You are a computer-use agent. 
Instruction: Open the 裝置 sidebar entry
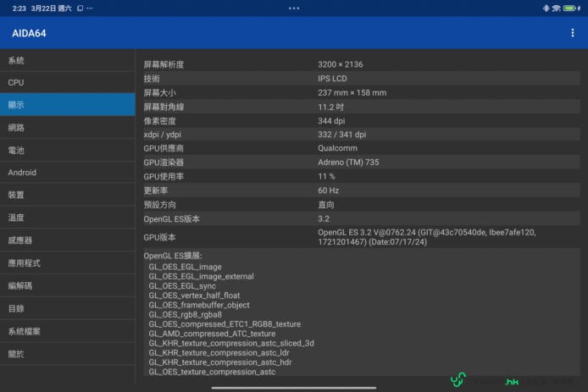(x=67, y=195)
